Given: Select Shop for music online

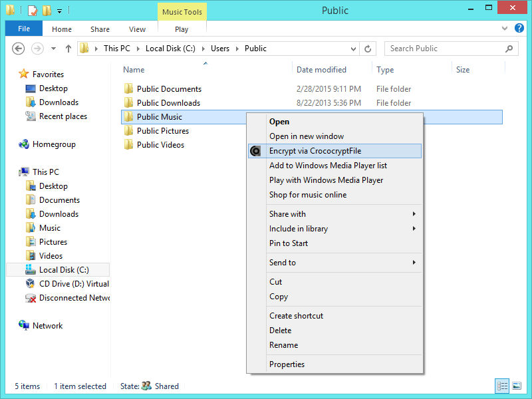Looking at the screenshot, I should click(x=335, y=195).
